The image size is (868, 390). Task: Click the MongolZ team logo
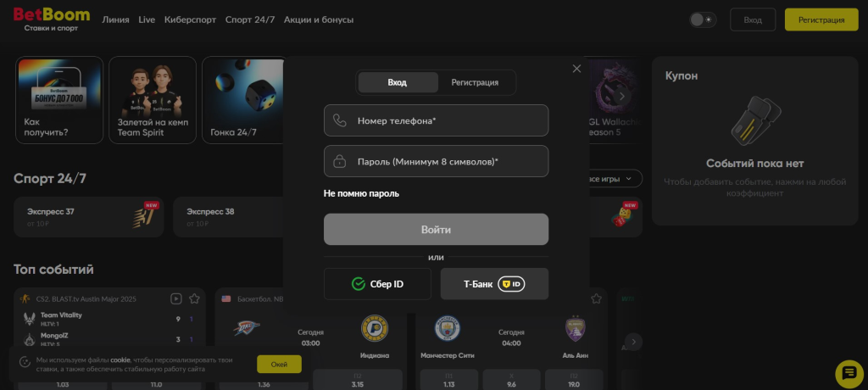tap(30, 339)
